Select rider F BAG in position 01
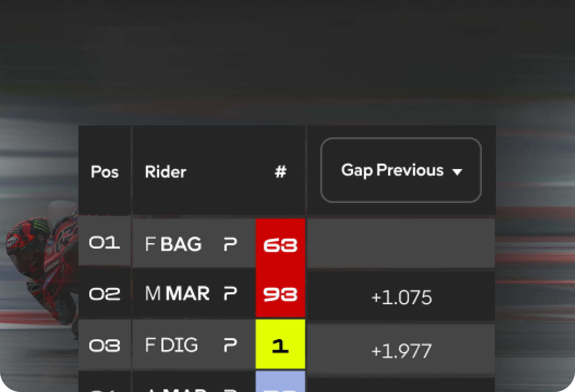 coord(174,244)
